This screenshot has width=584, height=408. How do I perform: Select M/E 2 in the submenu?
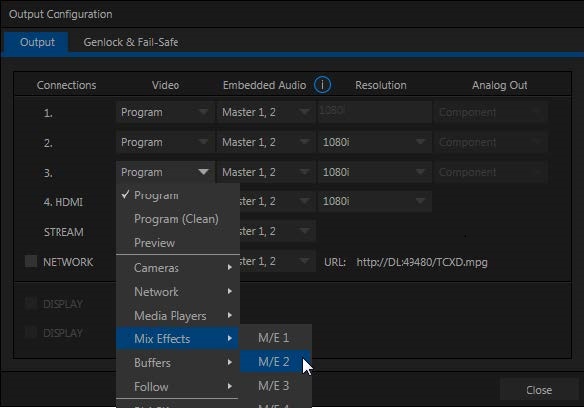(x=275, y=361)
